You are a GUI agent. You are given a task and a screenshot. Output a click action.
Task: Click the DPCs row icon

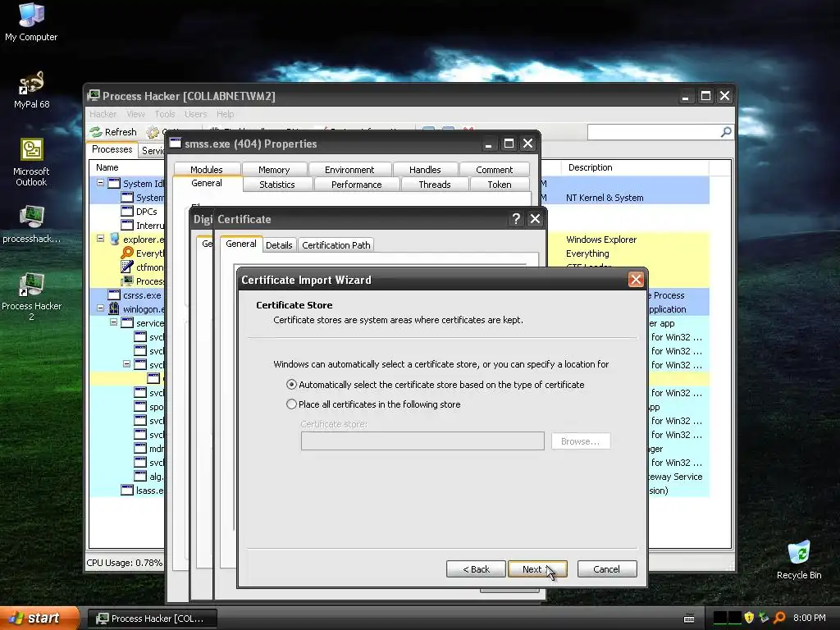point(127,211)
